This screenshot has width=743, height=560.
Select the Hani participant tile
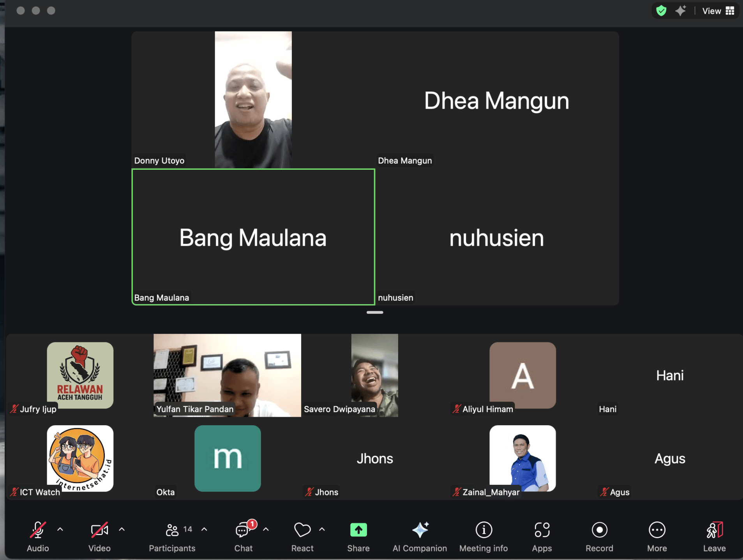670,375
